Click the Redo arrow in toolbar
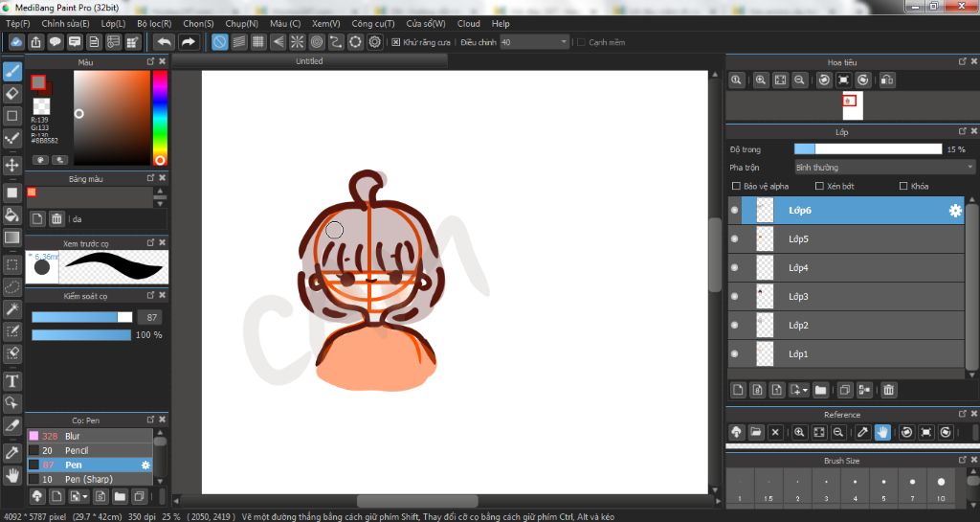This screenshot has height=522, width=980. [x=188, y=42]
